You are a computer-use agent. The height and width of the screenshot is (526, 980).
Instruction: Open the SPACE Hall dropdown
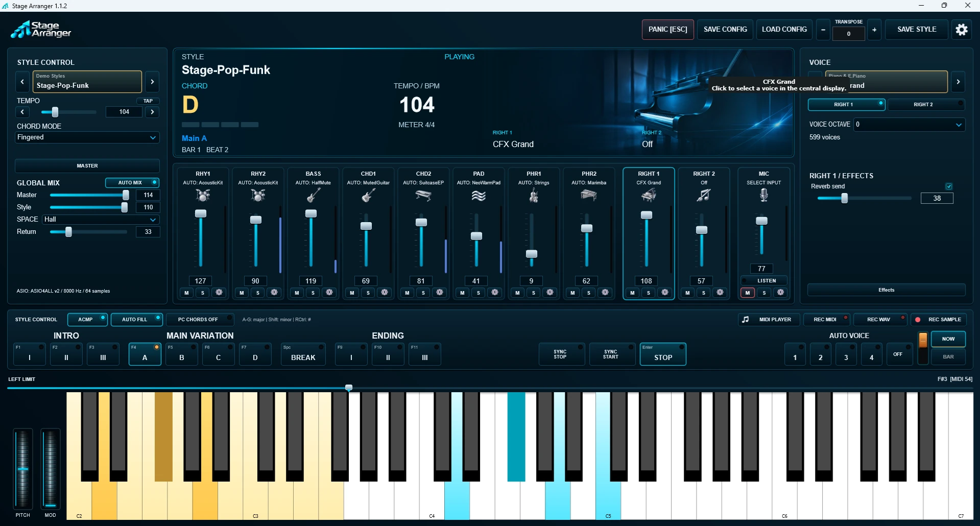pyautogui.click(x=101, y=220)
